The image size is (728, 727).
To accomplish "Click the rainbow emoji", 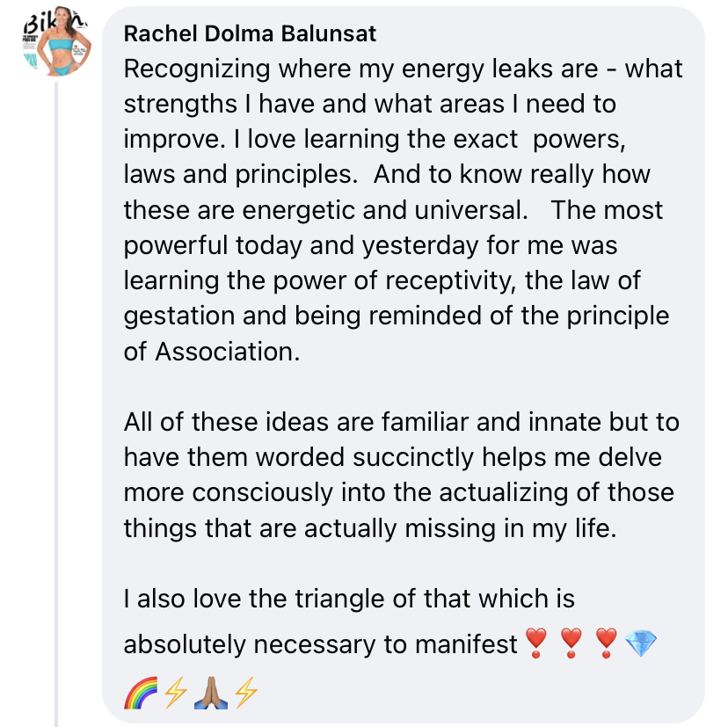I will coord(140,696).
